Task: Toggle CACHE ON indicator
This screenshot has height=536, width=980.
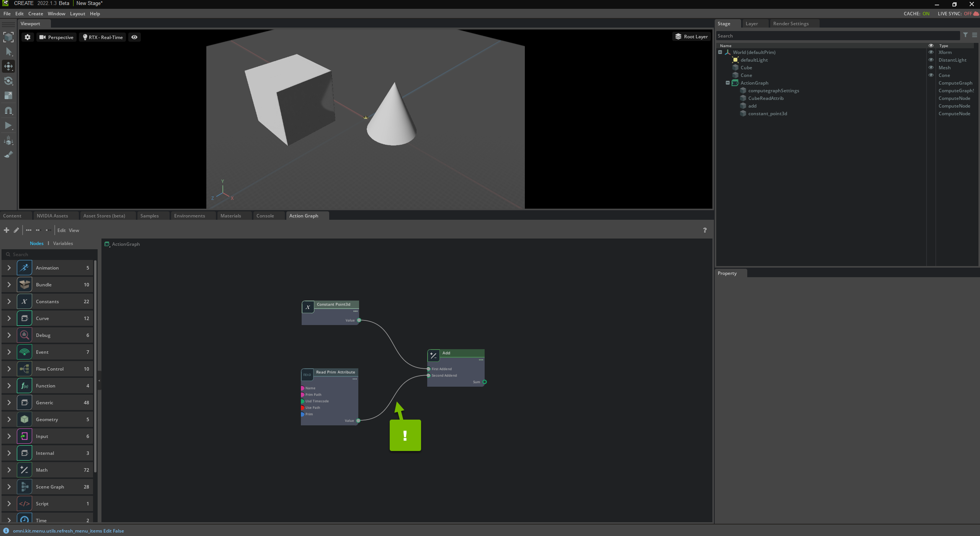Action: (x=916, y=13)
